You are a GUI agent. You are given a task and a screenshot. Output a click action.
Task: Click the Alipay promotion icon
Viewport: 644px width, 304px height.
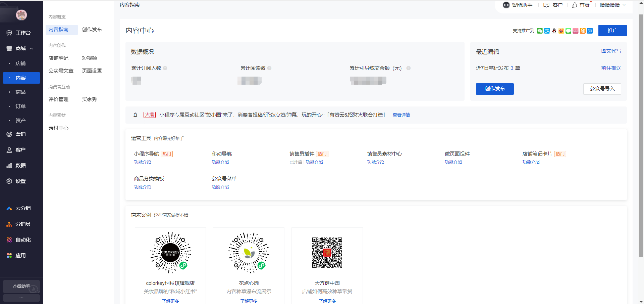547,31
